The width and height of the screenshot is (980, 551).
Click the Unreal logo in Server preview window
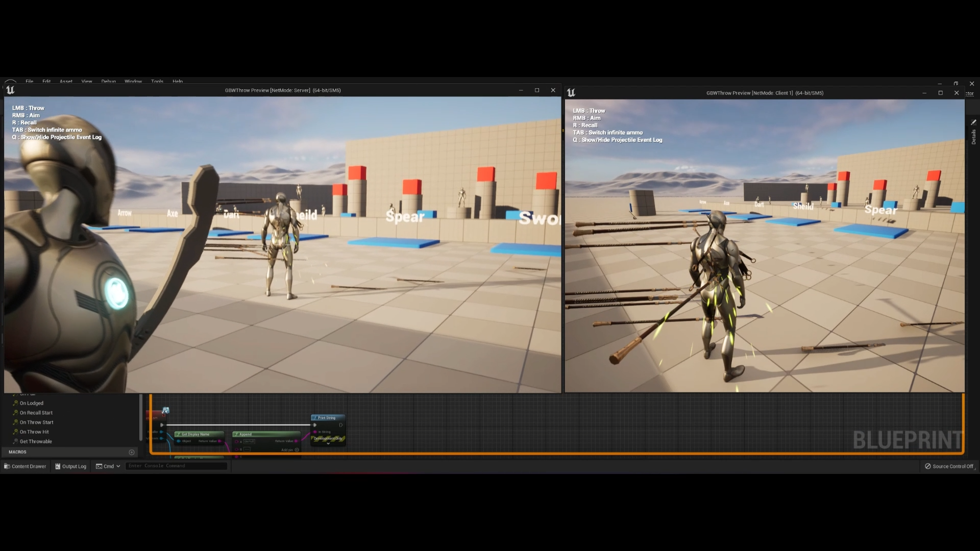point(10,90)
